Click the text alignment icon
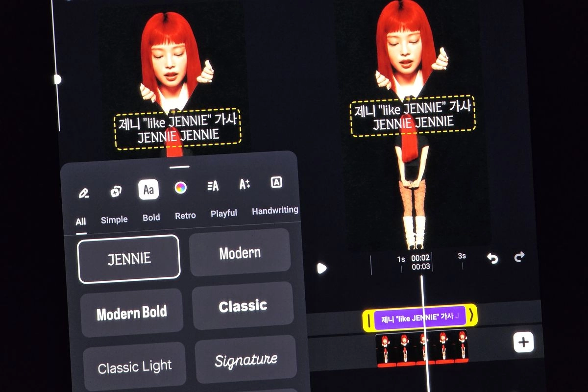The width and height of the screenshot is (588, 392). tap(213, 186)
